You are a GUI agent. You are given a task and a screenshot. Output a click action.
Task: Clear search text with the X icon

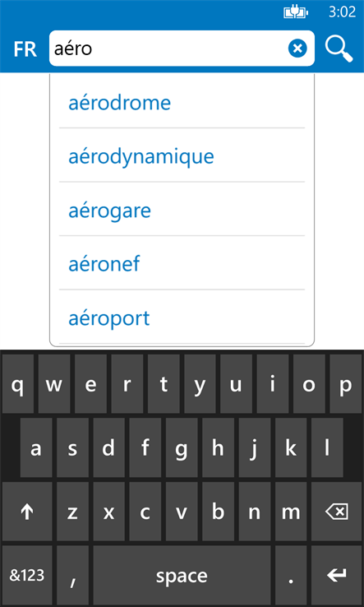click(297, 49)
